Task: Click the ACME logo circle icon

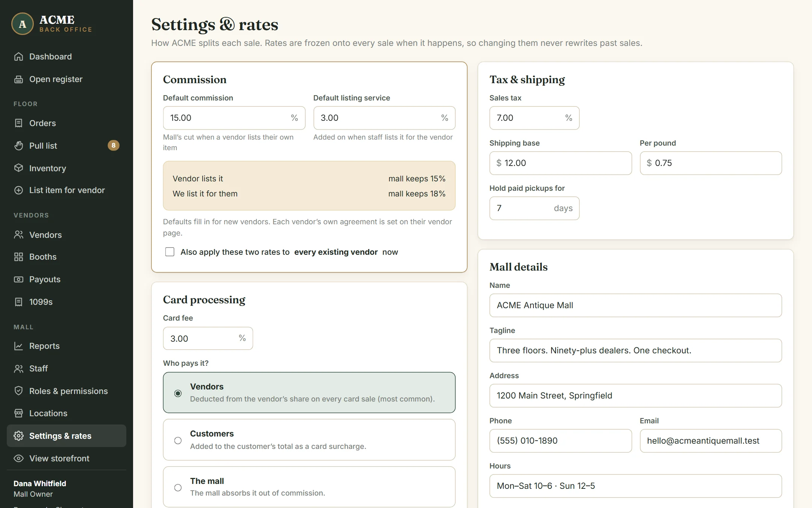Action: pos(23,24)
